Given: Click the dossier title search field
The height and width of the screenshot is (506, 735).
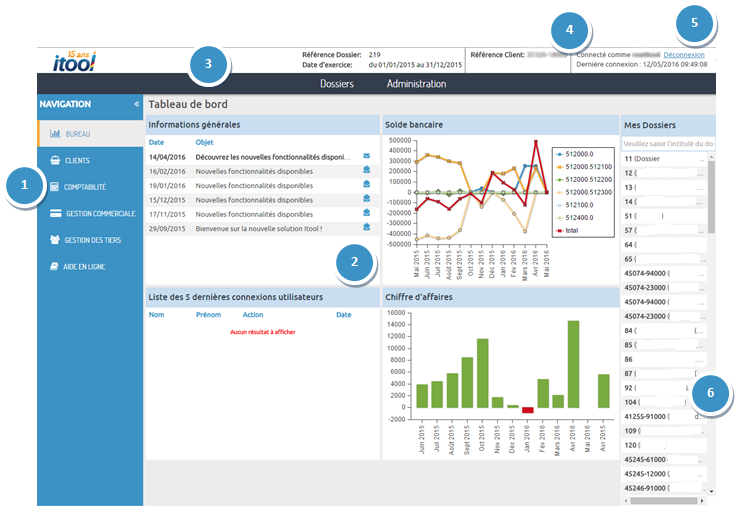Looking at the screenshot, I should pos(668,143).
